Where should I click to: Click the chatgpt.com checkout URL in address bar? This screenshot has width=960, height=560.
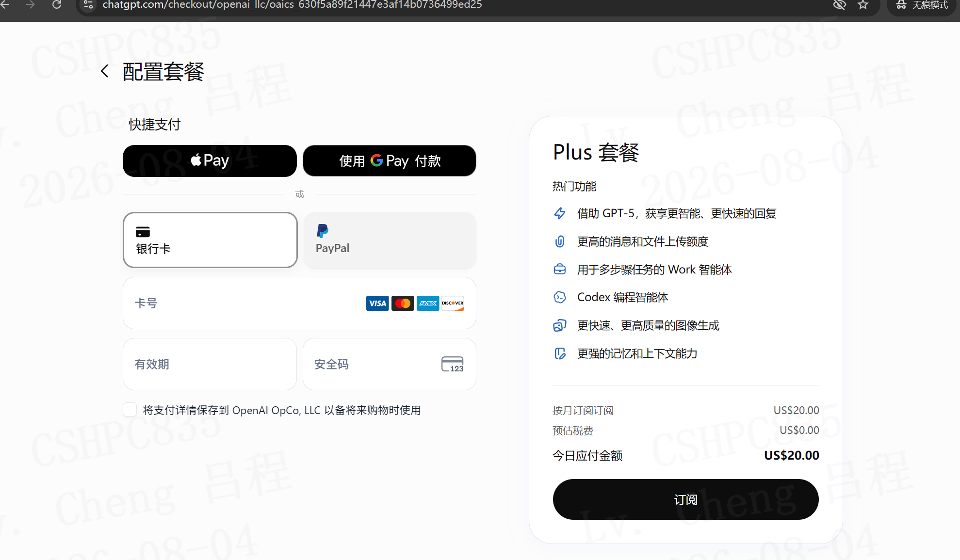(x=292, y=5)
